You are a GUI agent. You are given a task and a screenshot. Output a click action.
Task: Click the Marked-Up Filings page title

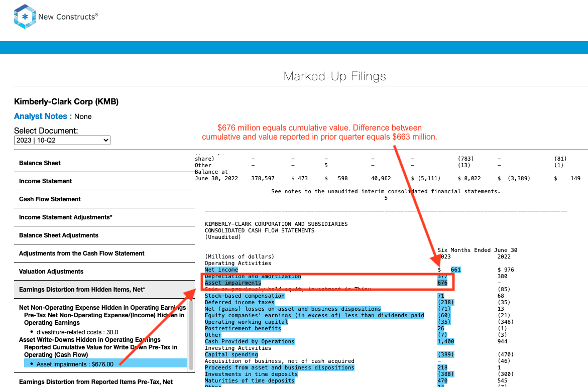[335, 76]
